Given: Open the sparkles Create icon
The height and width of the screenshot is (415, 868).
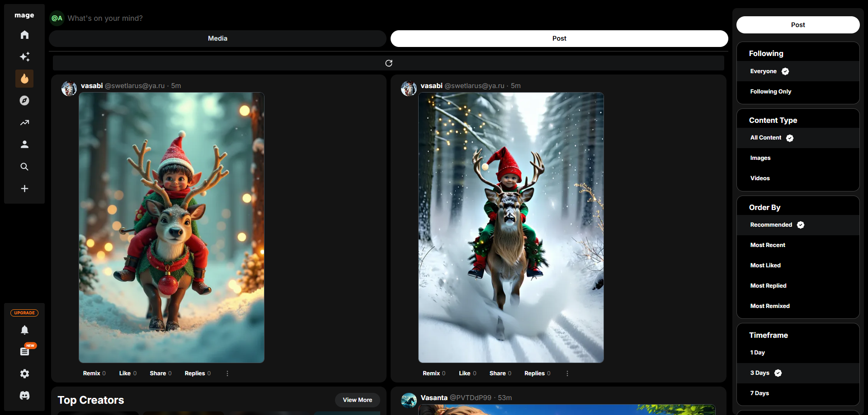Looking at the screenshot, I should click(24, 57).
